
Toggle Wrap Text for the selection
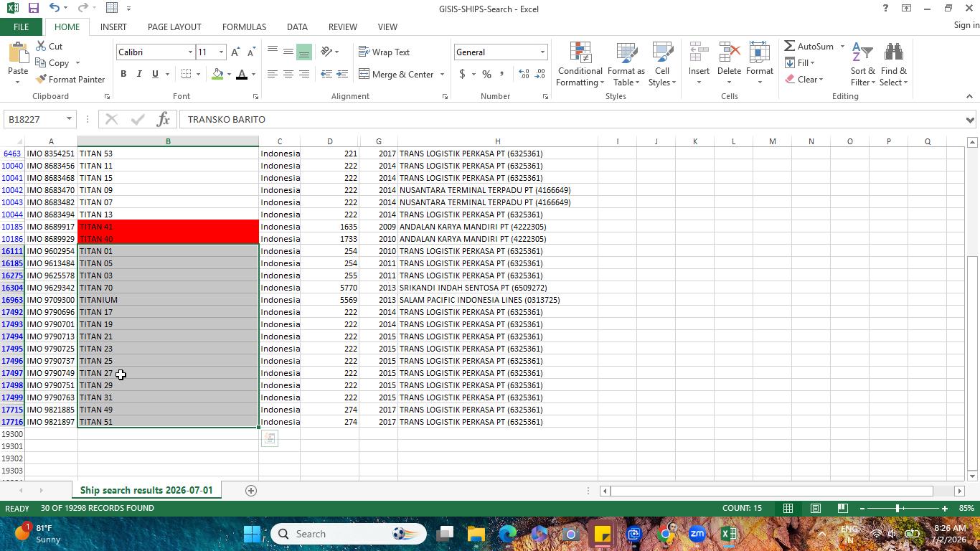(385, 52)
